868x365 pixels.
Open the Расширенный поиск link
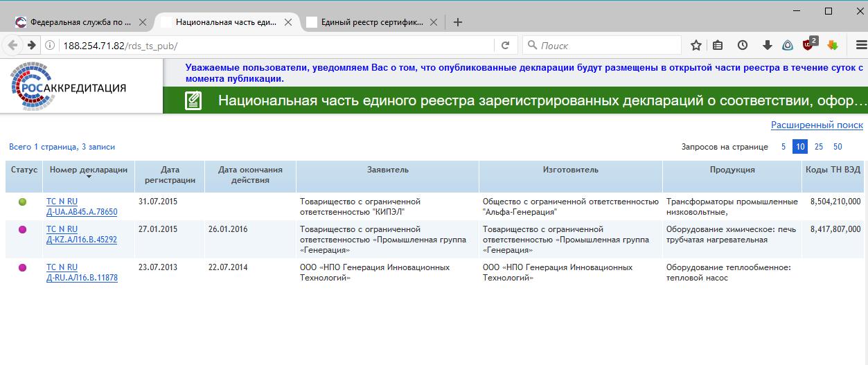(817, 125)
